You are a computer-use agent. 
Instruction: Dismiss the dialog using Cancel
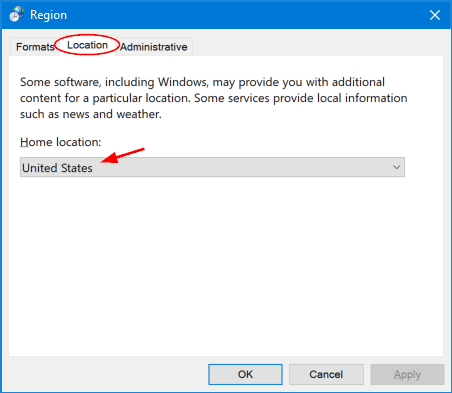(326, 374)
